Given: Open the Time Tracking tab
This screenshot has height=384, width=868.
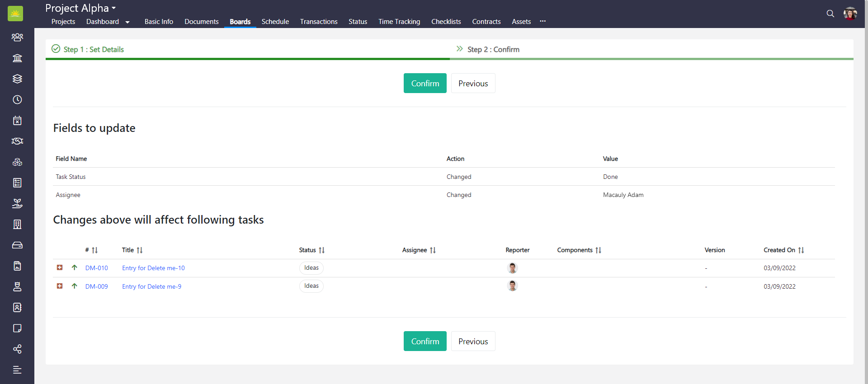Looking at the screenshot, I should (399, 22).
